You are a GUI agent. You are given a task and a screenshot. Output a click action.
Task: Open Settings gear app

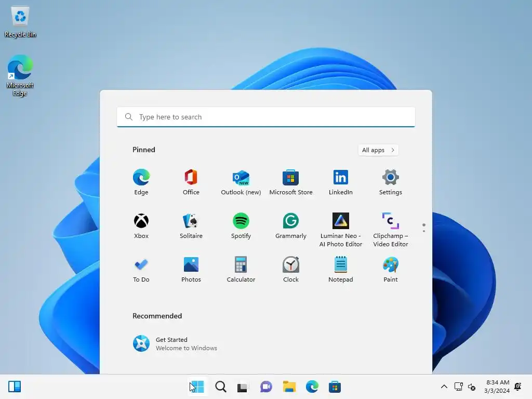(x=391, y=182)
